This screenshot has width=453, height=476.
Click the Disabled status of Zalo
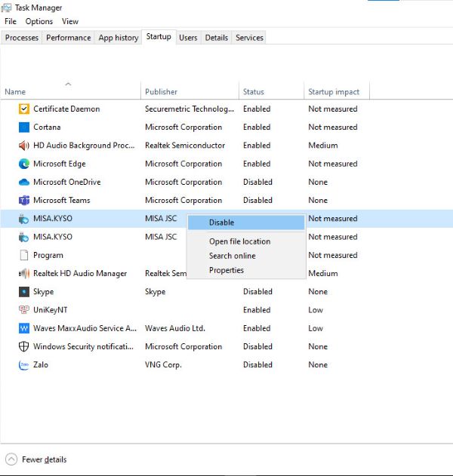(257, 365)
